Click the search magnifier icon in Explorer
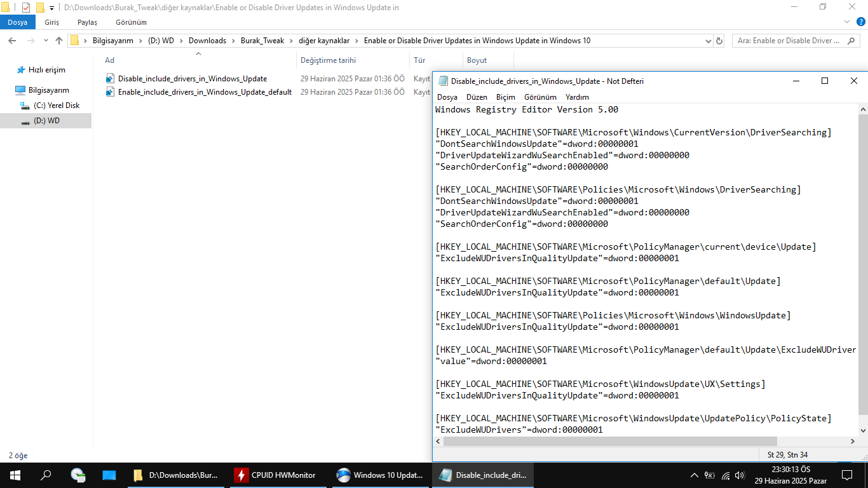Screen dimensions: 868x488 tap(852, 41)
